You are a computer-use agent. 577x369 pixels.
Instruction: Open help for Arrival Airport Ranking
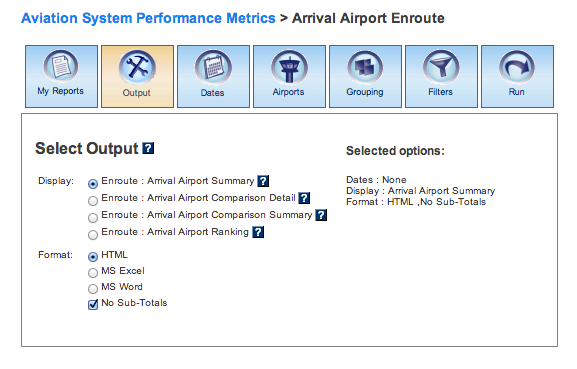[x=258, y=232]
